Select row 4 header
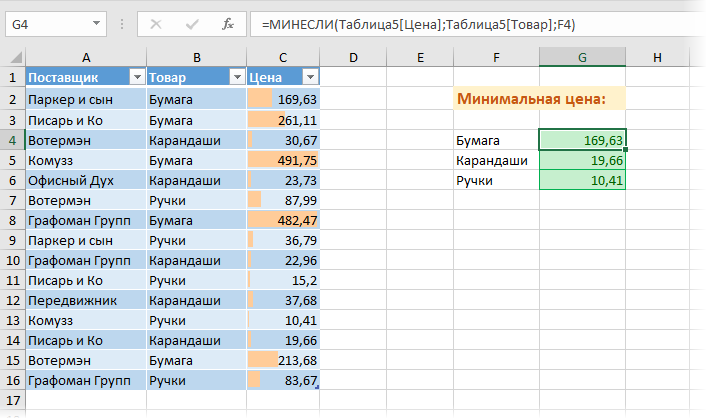The width and height of the screenshot is (707, 419). point(13,140)
